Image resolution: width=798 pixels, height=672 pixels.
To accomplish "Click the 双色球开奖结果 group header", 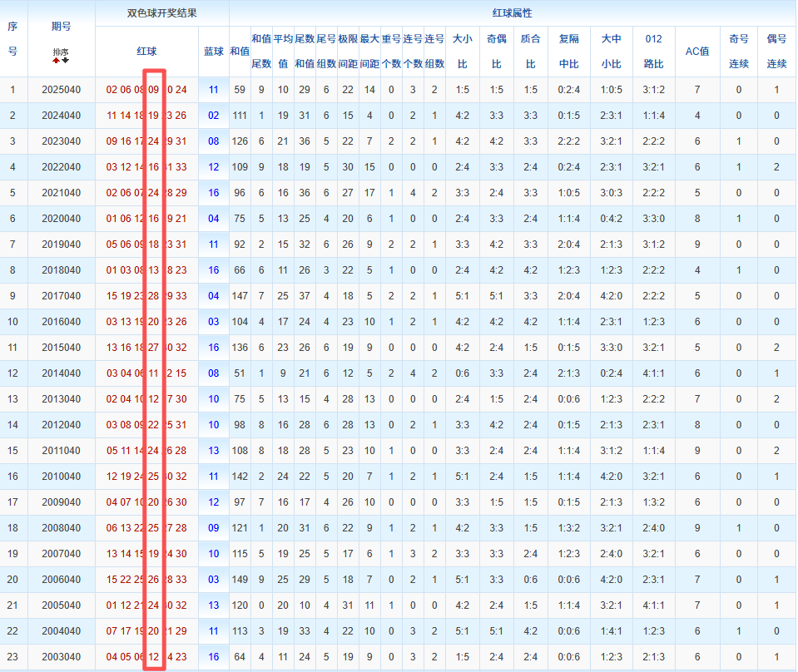I will 162,13.
